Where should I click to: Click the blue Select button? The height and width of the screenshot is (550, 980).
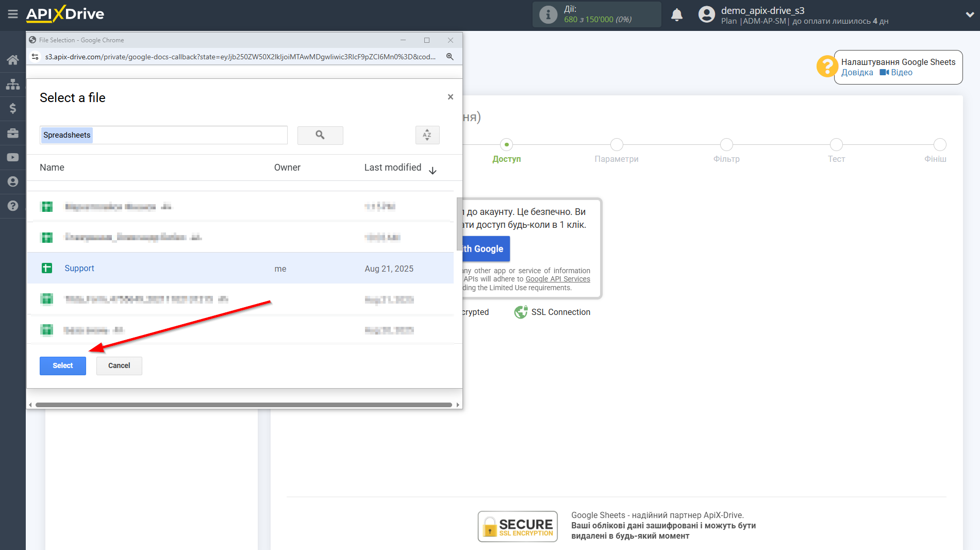(x=63, y=365)
